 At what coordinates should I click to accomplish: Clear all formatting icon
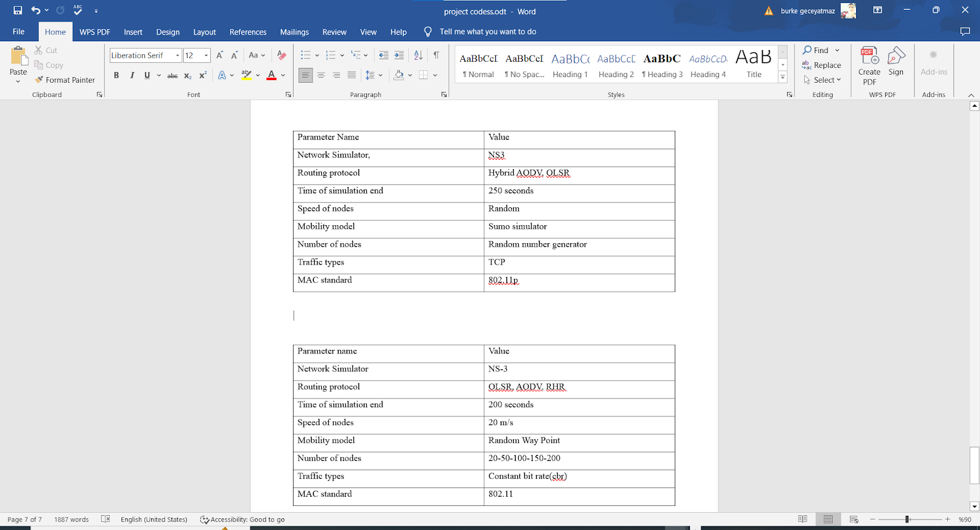pyautogui.click(x=282, y=56)
